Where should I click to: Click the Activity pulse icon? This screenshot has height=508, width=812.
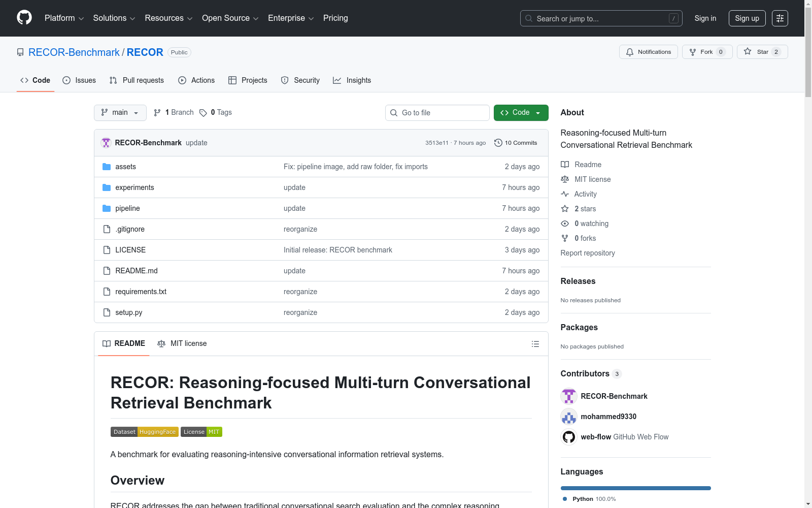point(565,194)
